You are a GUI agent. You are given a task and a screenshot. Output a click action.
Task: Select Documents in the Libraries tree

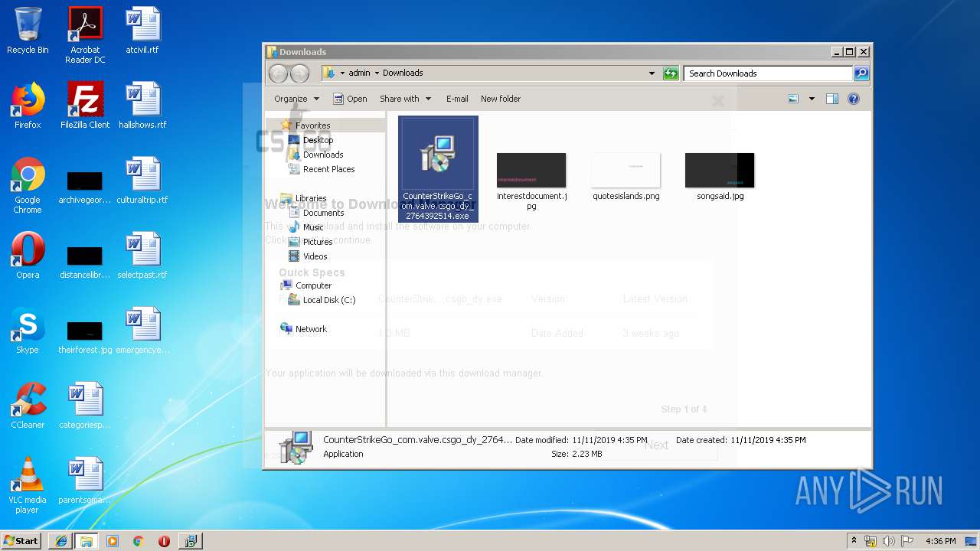click(x=323, y=213)
